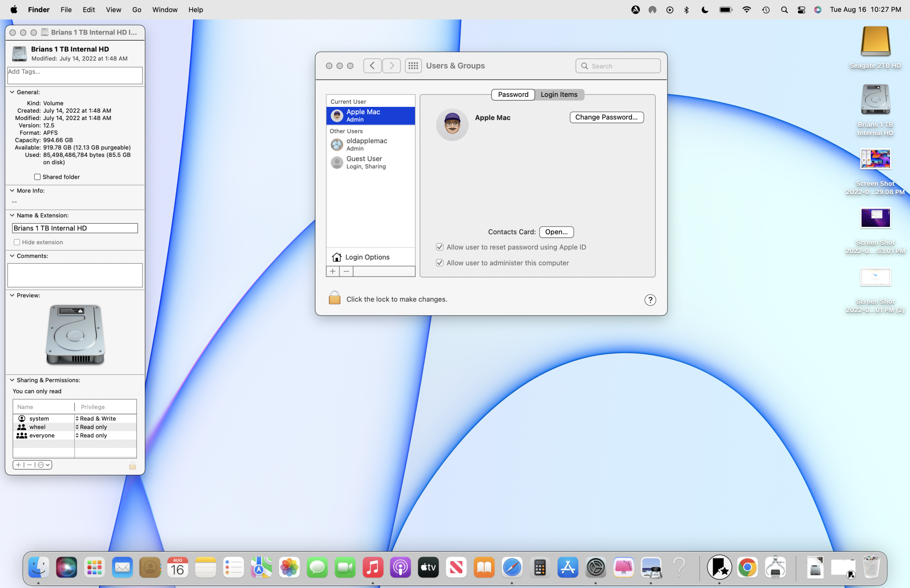Enable Allow user to administer this computer
Image resolution: width=910 pixels, height=588 pixels.
[439, 262]
